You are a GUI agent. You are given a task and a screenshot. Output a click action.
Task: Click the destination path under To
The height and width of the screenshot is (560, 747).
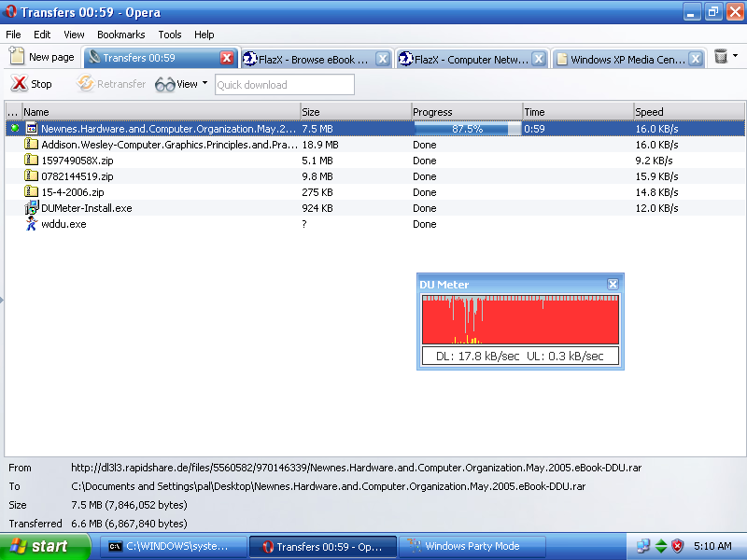[329, 486]
